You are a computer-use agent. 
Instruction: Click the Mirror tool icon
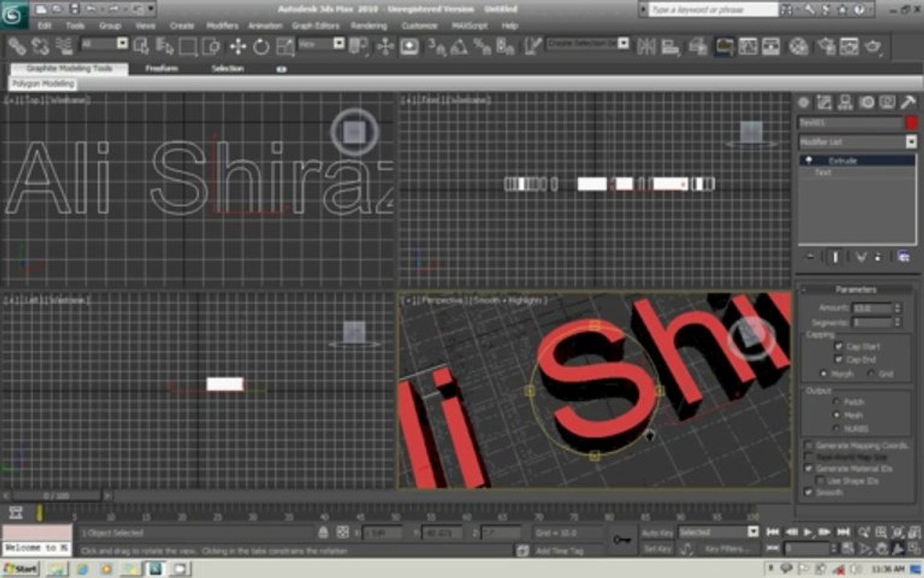click(x=646, y=46)
